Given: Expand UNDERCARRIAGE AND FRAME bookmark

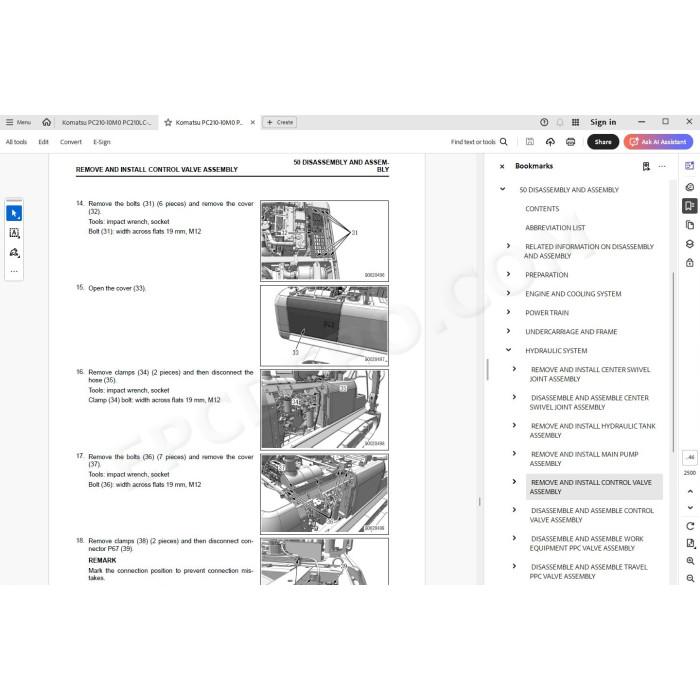Looking at the screenshot, I should point(508,331).
